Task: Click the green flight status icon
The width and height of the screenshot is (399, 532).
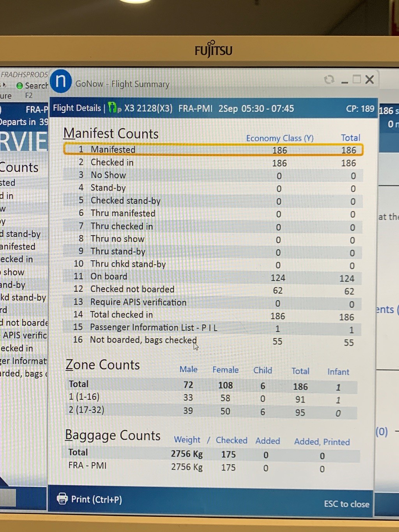Action: point(113,108)
